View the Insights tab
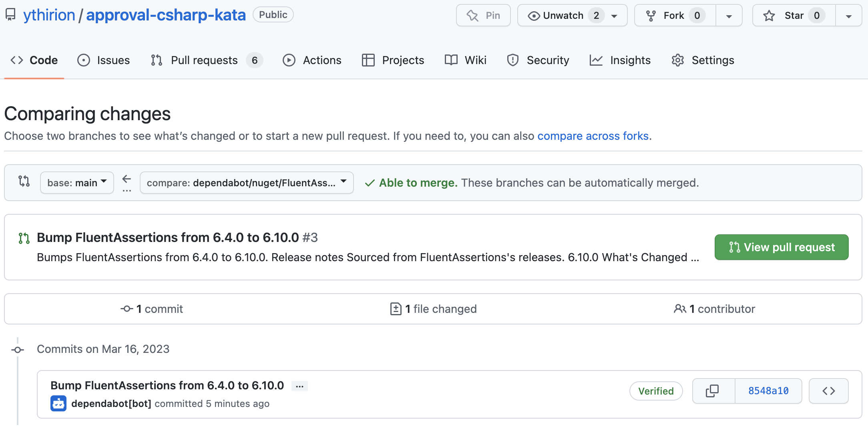Viewport: 868px width, 431px height. [620, 60]
